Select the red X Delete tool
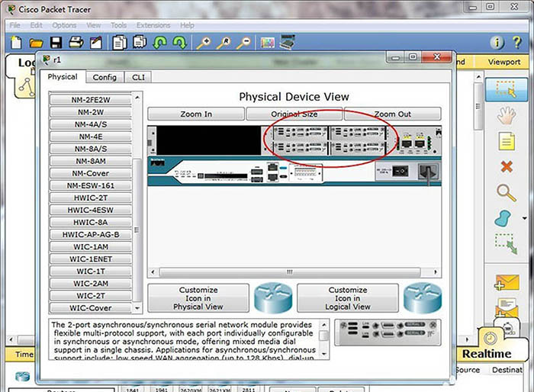Image resolution: width=534 pixels, height=392 pixels. (x=507, y=166)
